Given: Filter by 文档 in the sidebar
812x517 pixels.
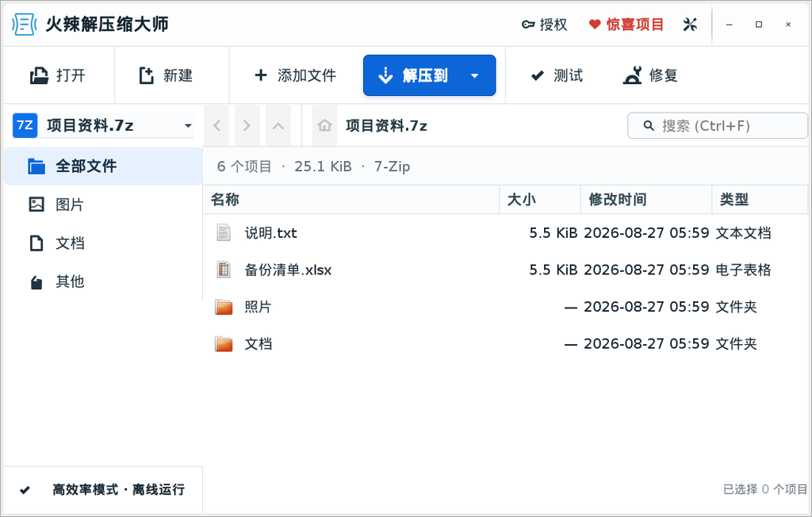Looking at the screenshot, I should pyautogui.click(x=102, y=243).
